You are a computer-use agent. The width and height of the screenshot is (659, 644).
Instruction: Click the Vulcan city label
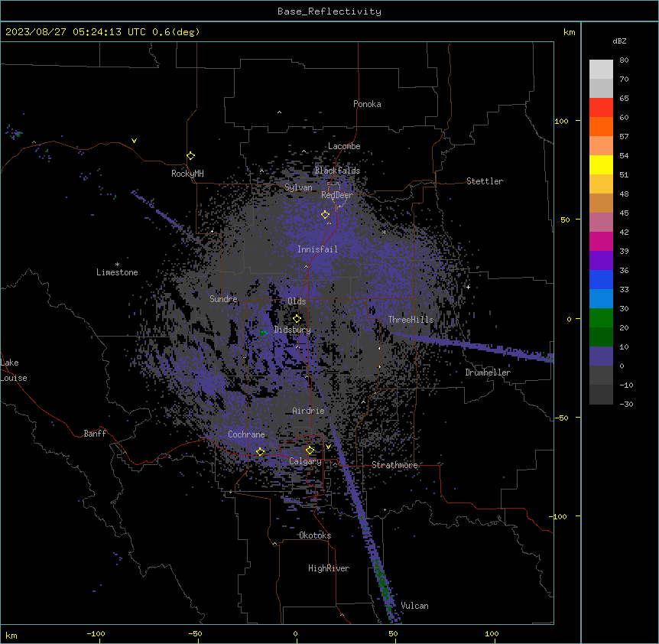click(414, 606)
